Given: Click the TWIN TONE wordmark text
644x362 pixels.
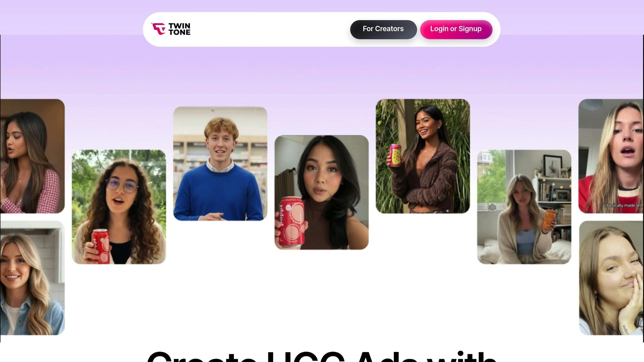Looking at the screenshot, I should click(x=179, y=29).
